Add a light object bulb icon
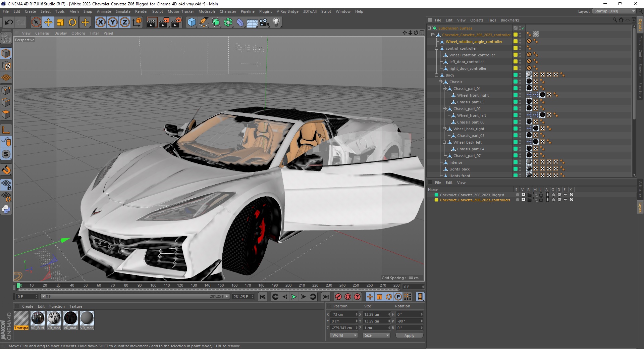Image resolution: width=644 pixels, height=349 pixels. coord(276,22)
